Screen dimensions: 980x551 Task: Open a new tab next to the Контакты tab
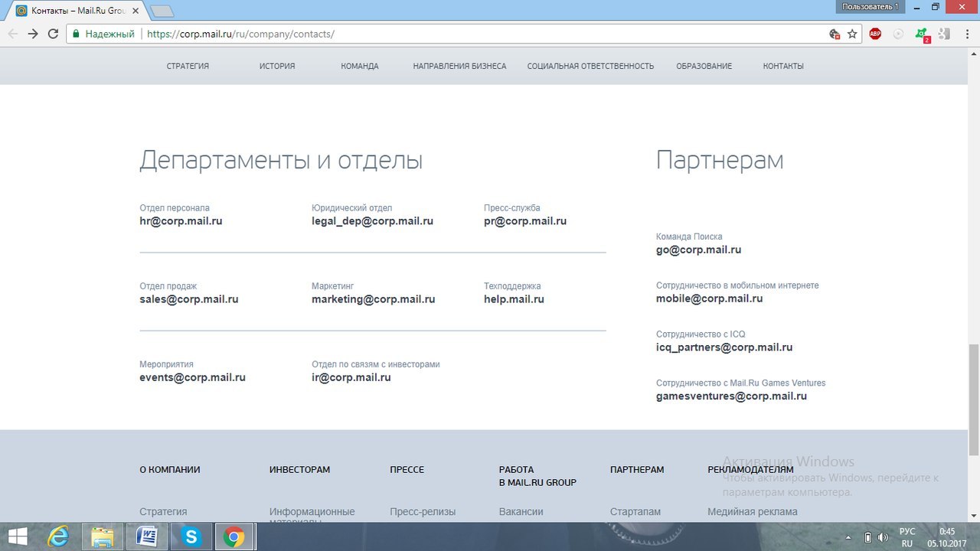(162, 11)
